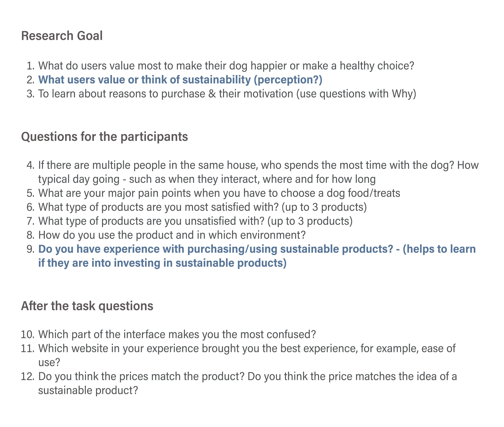This screenshot has height=427, width=504.
Task: Select the blue purchasing sustainable products question
Action: point(257,249)
